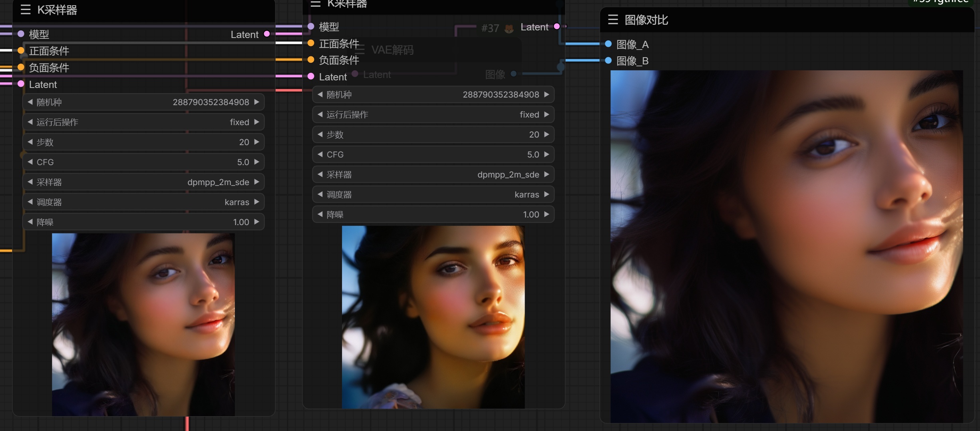Decrease 降噪 on left K采样器
Viewport: 980px width, 431px height.
click(x=30, y=222)
